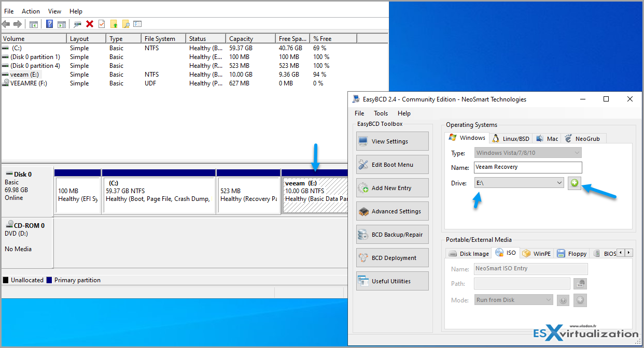
Task: Open the Tools menu in EasyBCD
Action: [x=381, y=113]
